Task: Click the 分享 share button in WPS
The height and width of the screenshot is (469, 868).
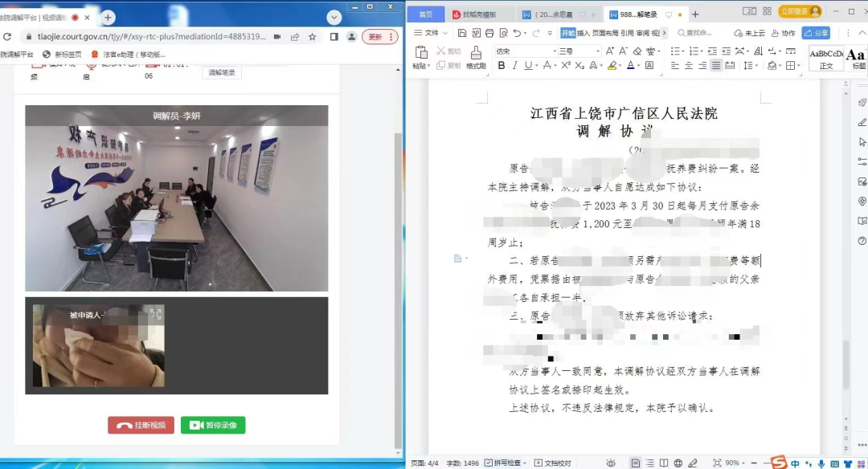Action: pos(816,33)
